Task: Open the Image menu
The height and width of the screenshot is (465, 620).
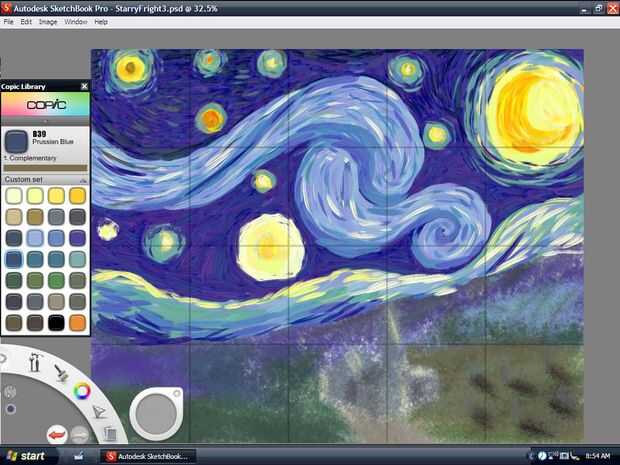Action: 48,22
